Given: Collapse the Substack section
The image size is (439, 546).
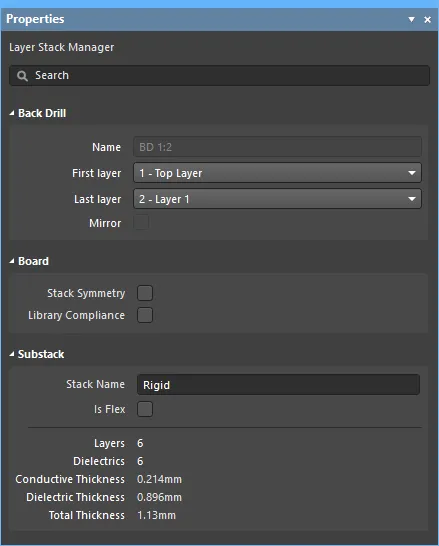Looking at the screenshot, I should [x=12, y=354].
